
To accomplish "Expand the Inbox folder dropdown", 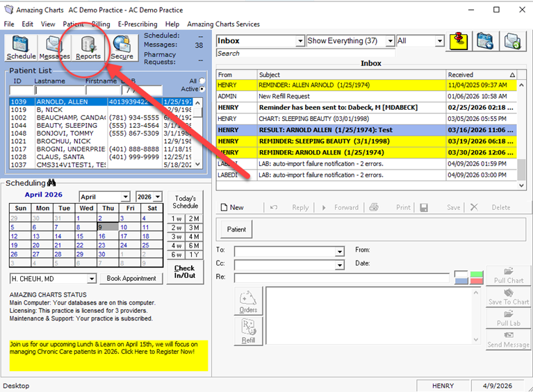I will pyautogui.click(x=300, y=41).
